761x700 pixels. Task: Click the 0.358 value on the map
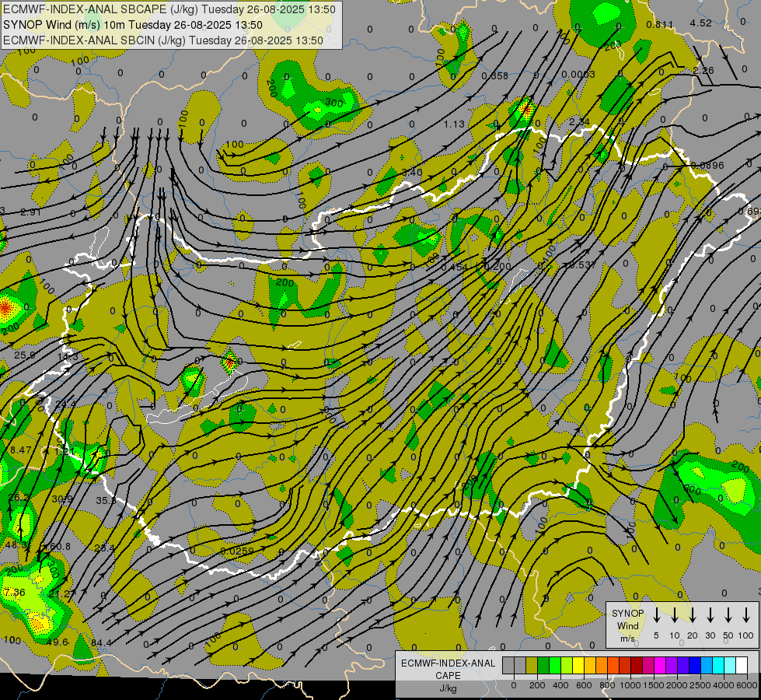click(x=495, y=75)
